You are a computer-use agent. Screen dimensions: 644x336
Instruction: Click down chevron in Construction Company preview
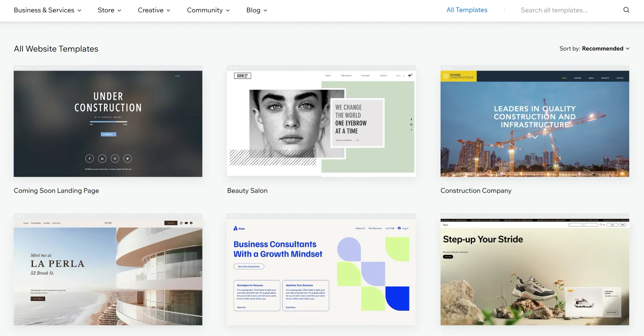[535, 137]
